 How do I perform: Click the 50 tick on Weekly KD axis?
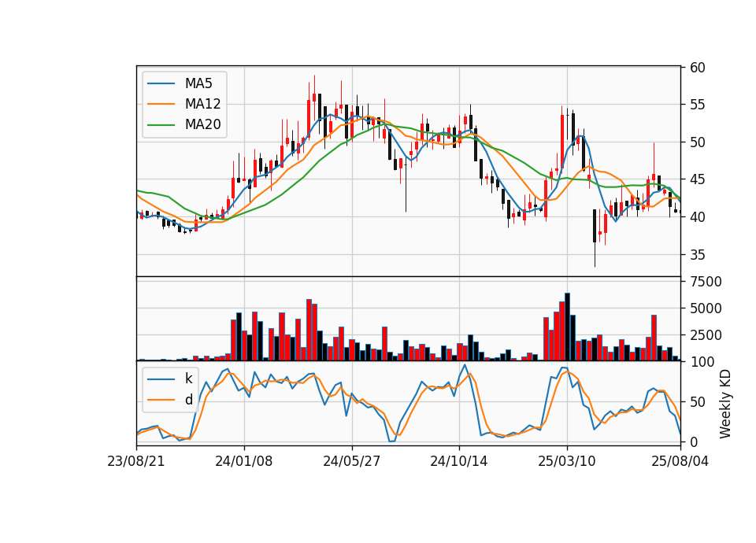point(697,402)
